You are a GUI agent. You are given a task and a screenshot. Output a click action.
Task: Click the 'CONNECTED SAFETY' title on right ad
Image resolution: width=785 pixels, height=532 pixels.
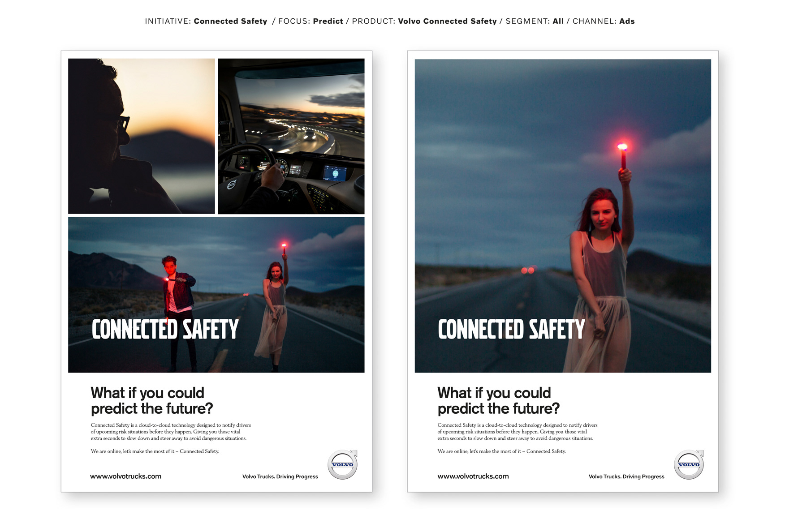(x=512, y=330)
